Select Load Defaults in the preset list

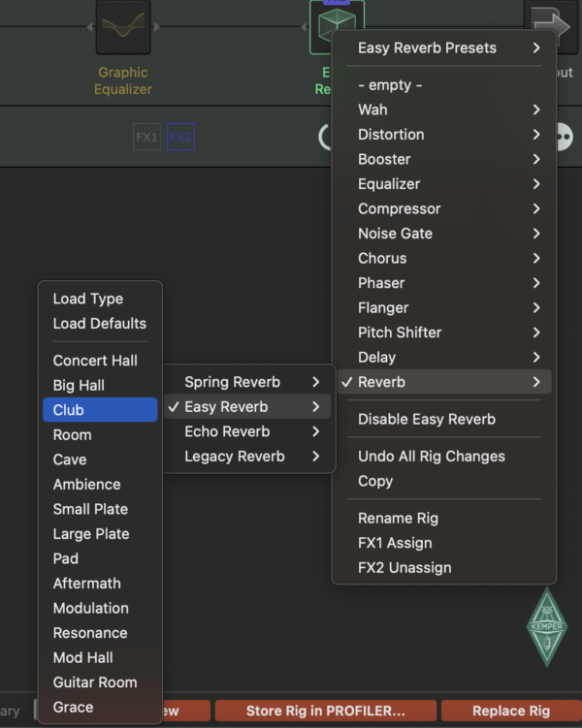[x=100, y=324]
